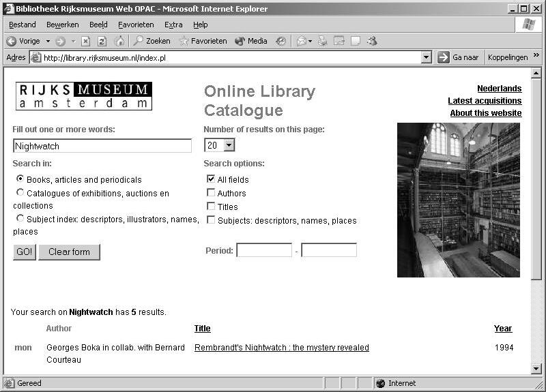Image resolution: width=546 pixels, height=392 pixels.
Task: Open the Extra menu
Action: (x=173, y=25)
